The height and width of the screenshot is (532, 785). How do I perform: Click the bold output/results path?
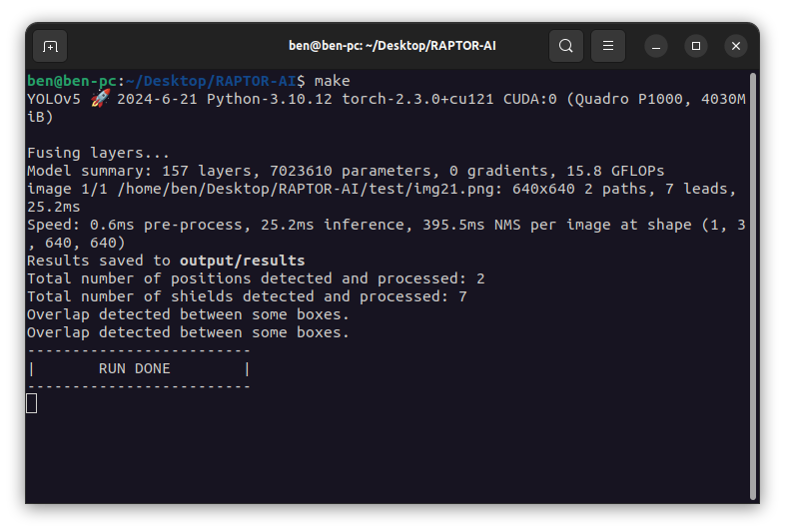[x=242, y=261]
